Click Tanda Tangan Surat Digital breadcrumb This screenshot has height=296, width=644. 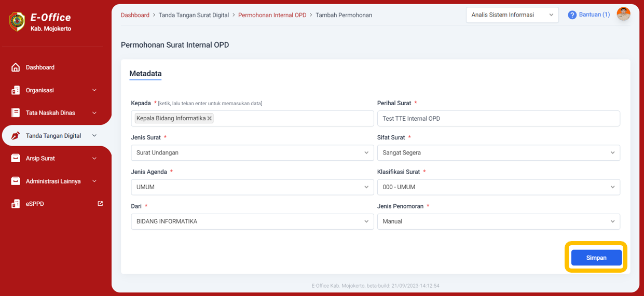(194, 16)
